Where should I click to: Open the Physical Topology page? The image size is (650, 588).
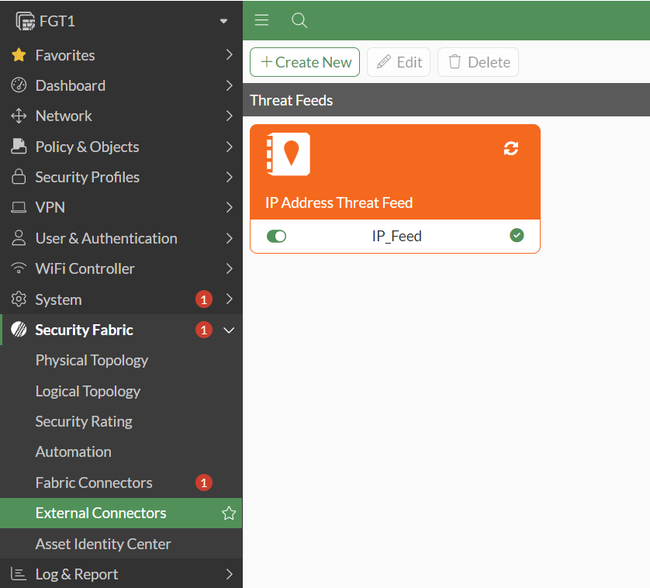click(x=92, y=360)
